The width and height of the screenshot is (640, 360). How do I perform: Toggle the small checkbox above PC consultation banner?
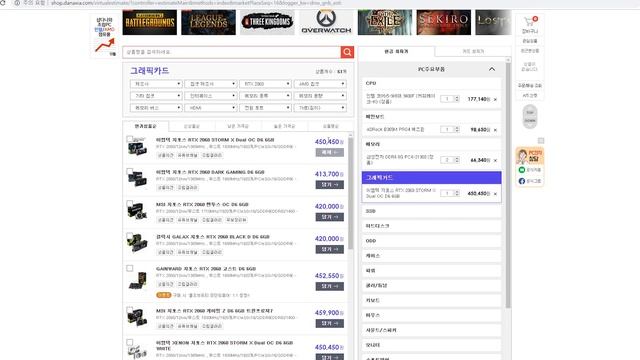[541, 141]
